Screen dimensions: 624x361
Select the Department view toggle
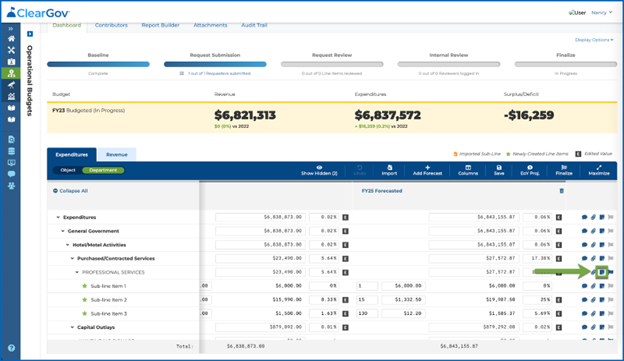click(x=103, y=170)
